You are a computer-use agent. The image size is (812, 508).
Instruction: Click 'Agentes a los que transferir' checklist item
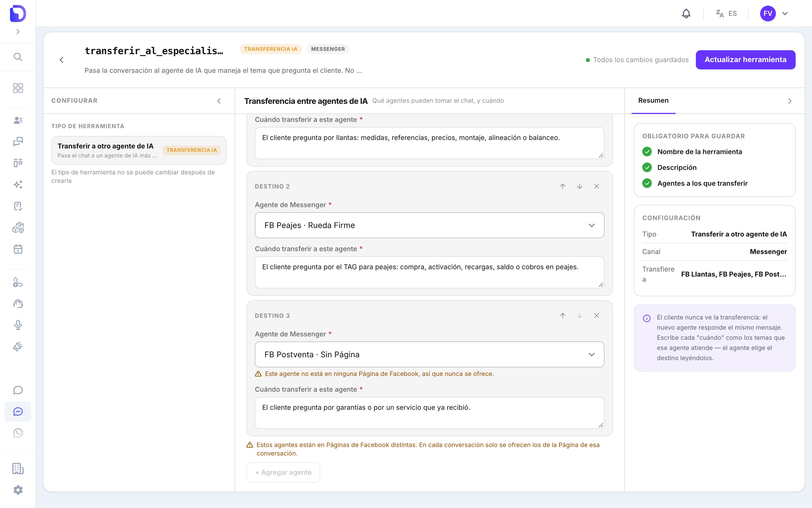point(702,183)
